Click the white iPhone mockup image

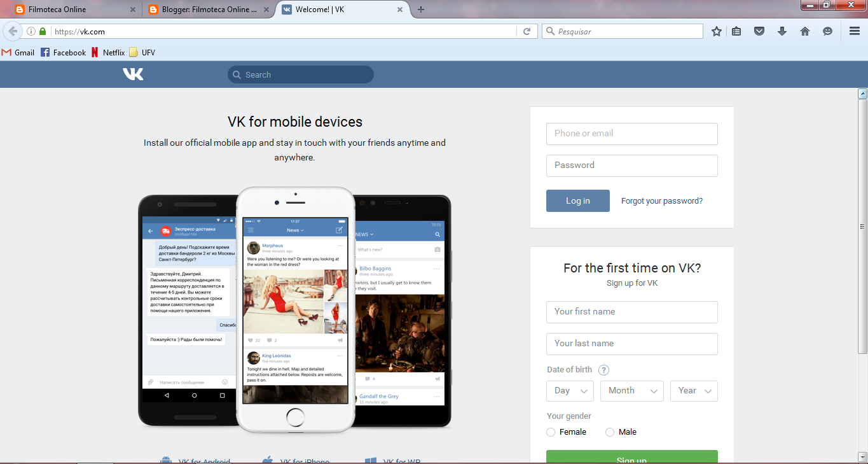tap(295, 309)
